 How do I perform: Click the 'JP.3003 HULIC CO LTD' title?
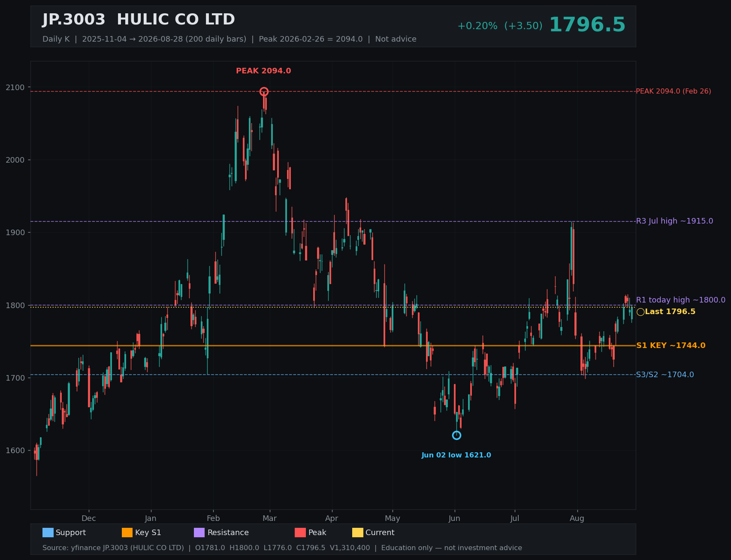[139, 20]
